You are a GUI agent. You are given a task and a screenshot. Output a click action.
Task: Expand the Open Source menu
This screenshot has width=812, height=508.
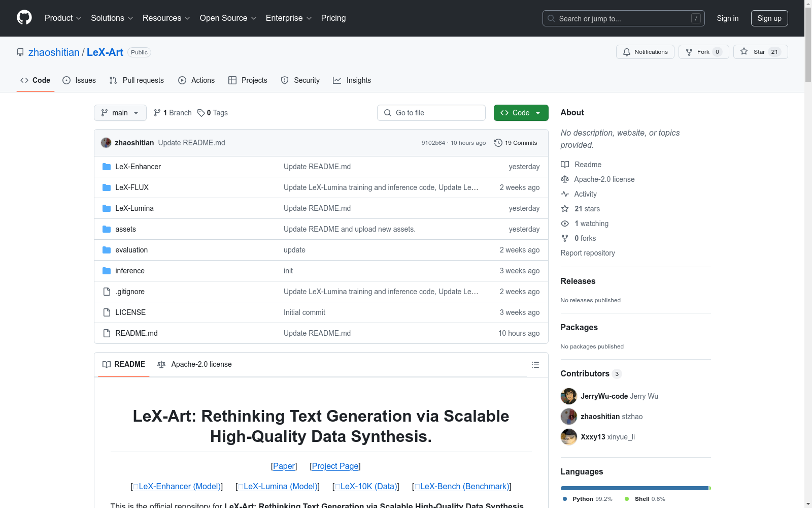click(228, 18)
